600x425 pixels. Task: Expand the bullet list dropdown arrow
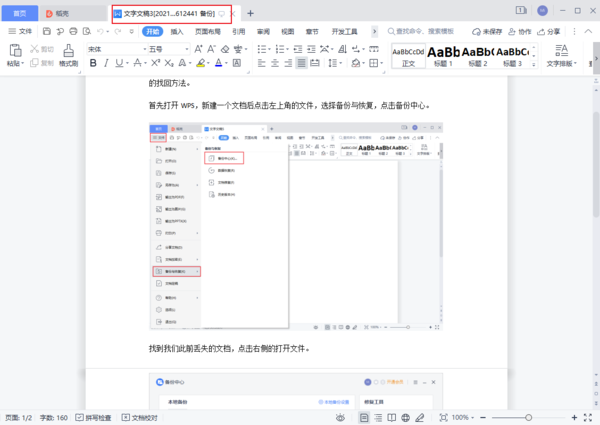coord(269,49)
